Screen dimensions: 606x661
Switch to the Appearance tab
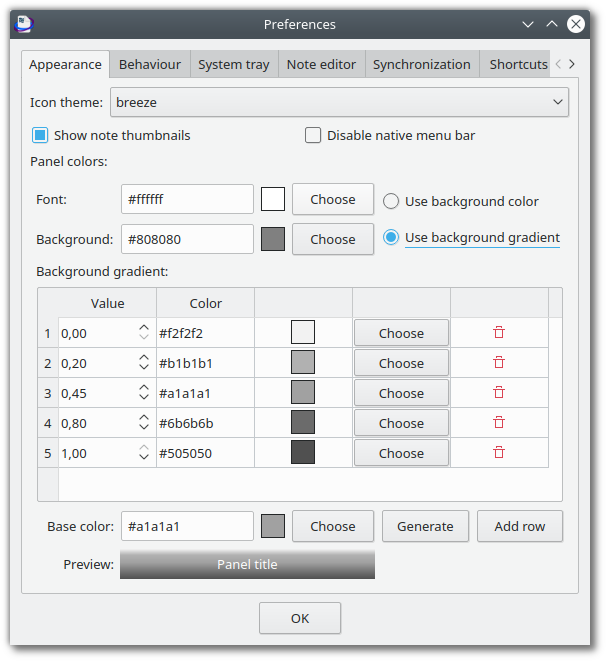(x=65, y=64)
